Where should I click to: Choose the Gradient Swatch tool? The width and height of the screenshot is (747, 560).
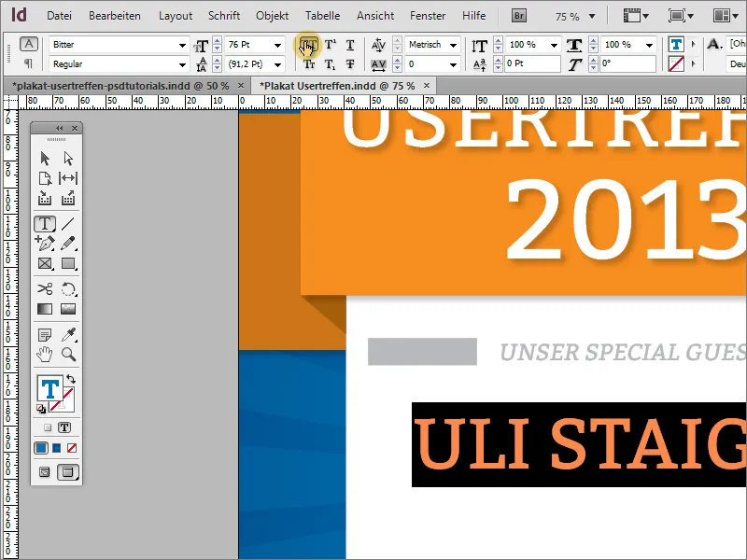tap(43, 310)
